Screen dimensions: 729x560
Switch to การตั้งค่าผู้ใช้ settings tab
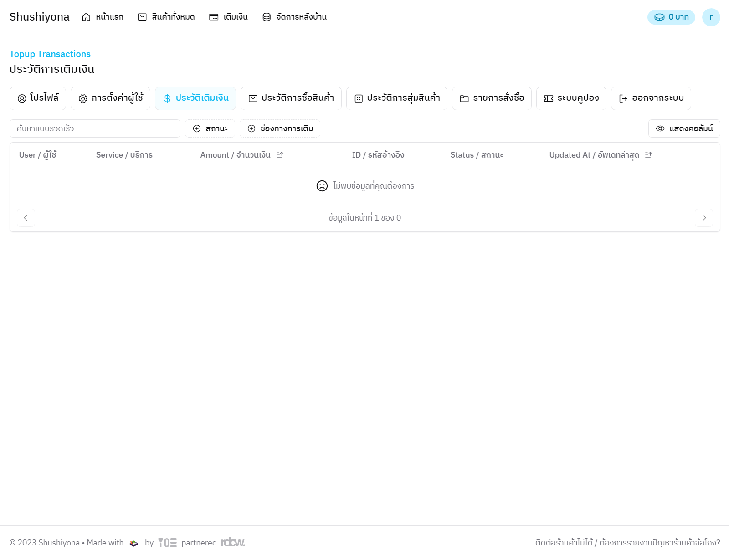tap(110, 98)
